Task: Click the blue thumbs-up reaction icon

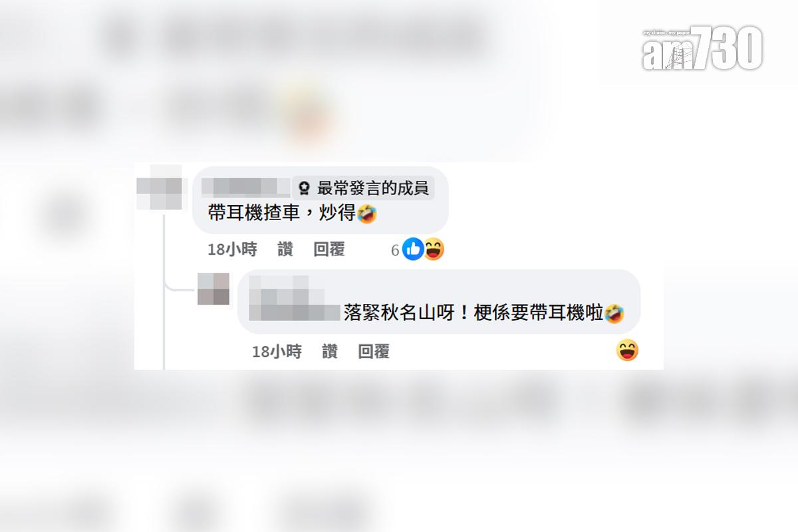Action: click(x=412, y=249)
